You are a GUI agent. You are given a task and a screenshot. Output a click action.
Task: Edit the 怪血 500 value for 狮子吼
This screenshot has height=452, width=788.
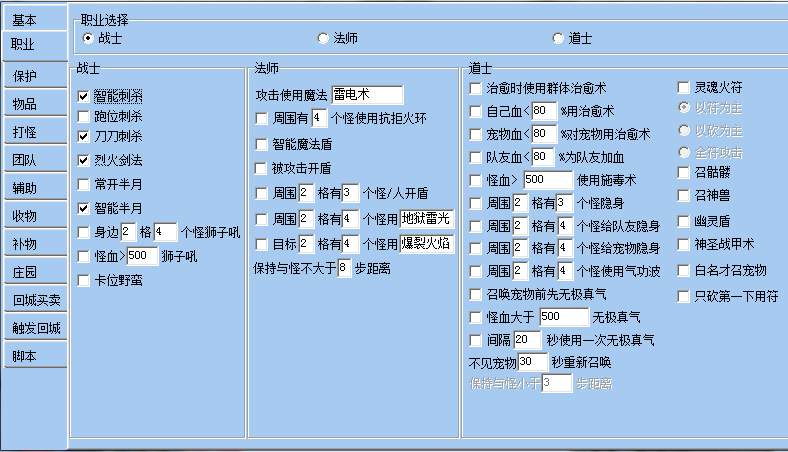142,256
